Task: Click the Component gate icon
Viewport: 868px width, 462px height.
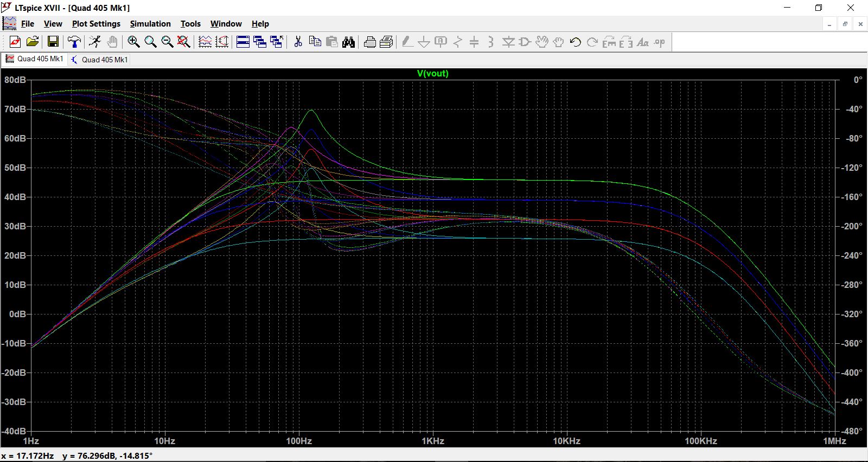Action: pos(525,42)
